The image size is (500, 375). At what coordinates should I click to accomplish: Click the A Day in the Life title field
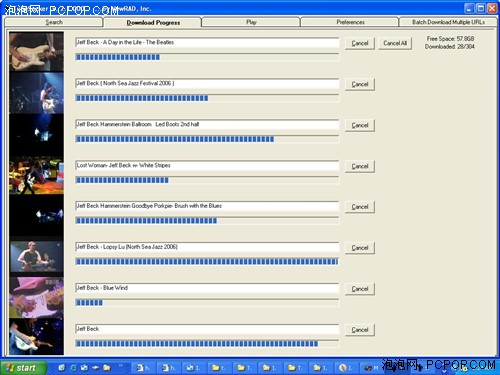(x=207, y=43)
